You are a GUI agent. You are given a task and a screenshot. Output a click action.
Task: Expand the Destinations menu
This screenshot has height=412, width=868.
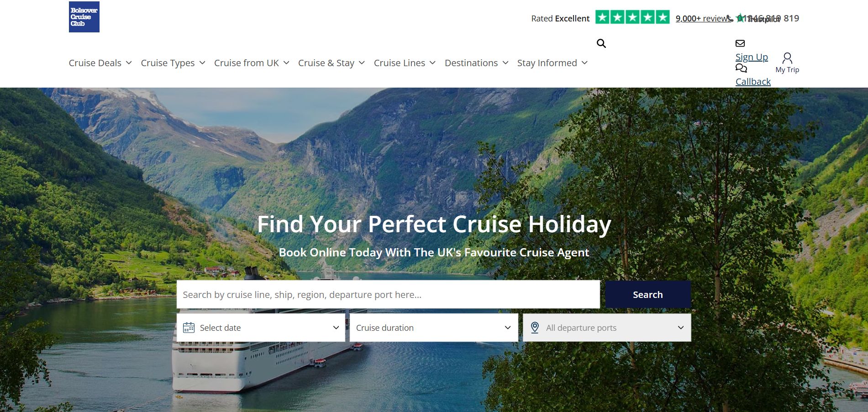(x=477, y=63)
